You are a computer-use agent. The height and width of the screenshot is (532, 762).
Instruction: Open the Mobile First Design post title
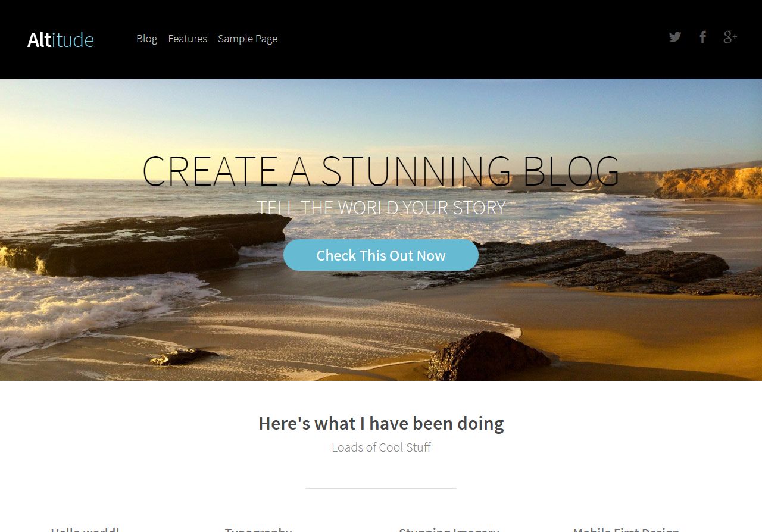pos(626,529)
